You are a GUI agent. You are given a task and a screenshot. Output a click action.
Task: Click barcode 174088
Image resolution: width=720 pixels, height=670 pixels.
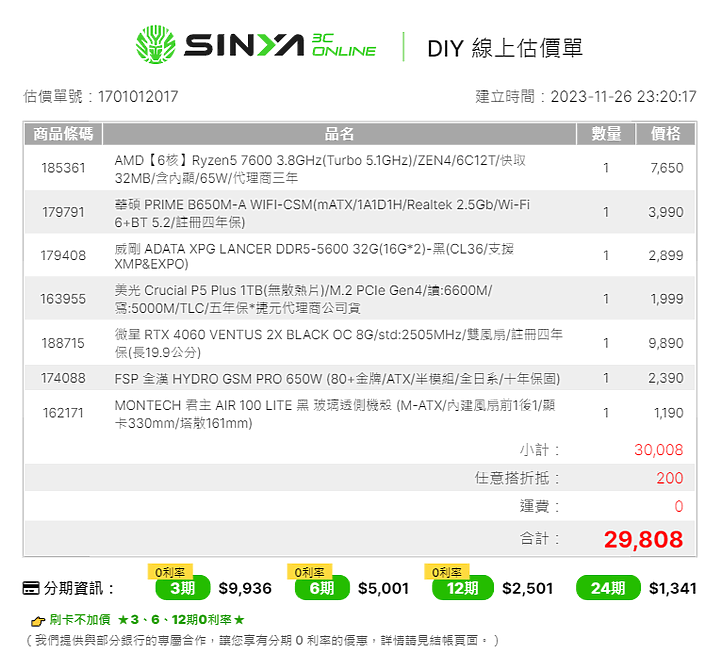(x=63, y=378)
